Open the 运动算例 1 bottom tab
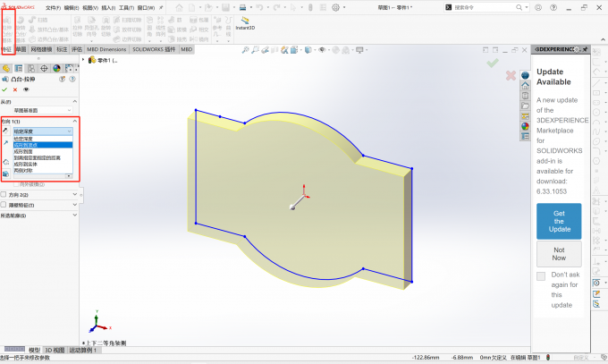608x364 pixels. (82, 350)
